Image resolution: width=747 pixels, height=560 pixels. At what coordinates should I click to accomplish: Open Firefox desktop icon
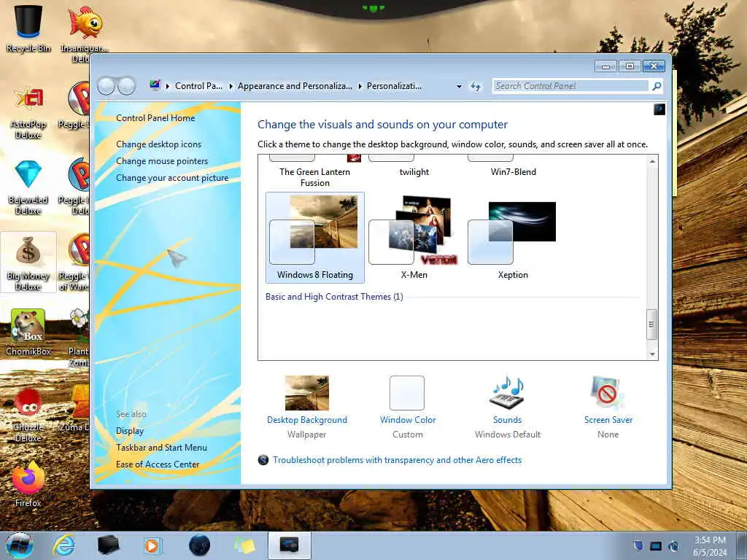[x=28, y=483]
